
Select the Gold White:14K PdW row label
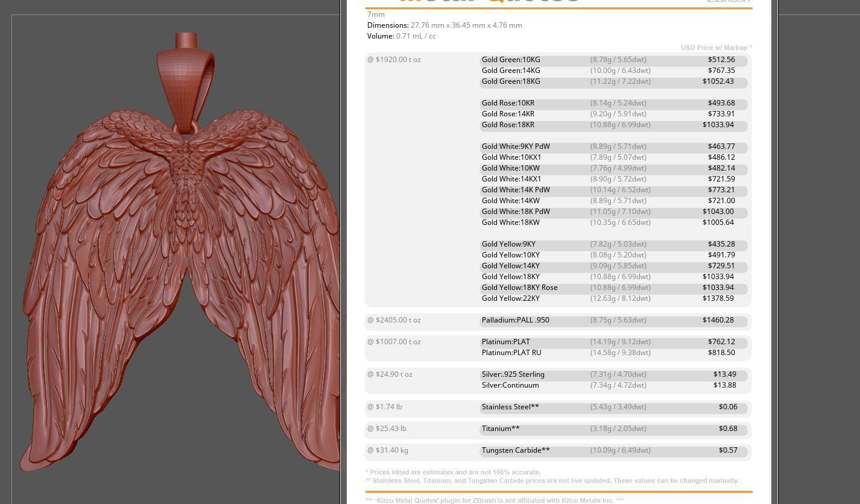click(x=516, y=190)
